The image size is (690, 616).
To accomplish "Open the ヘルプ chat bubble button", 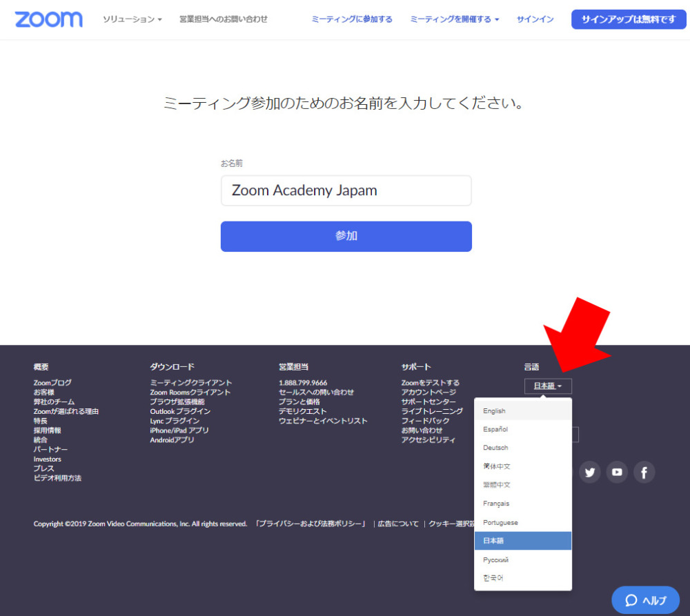I will 646,600.
